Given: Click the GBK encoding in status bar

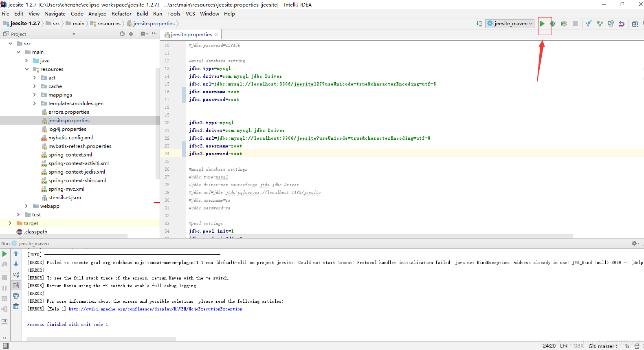Looking at the screenshot, I should point(578,346).
